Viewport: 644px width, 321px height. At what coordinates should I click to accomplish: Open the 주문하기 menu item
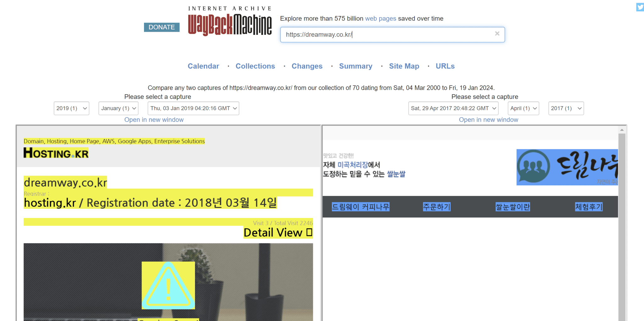point(437,207)
